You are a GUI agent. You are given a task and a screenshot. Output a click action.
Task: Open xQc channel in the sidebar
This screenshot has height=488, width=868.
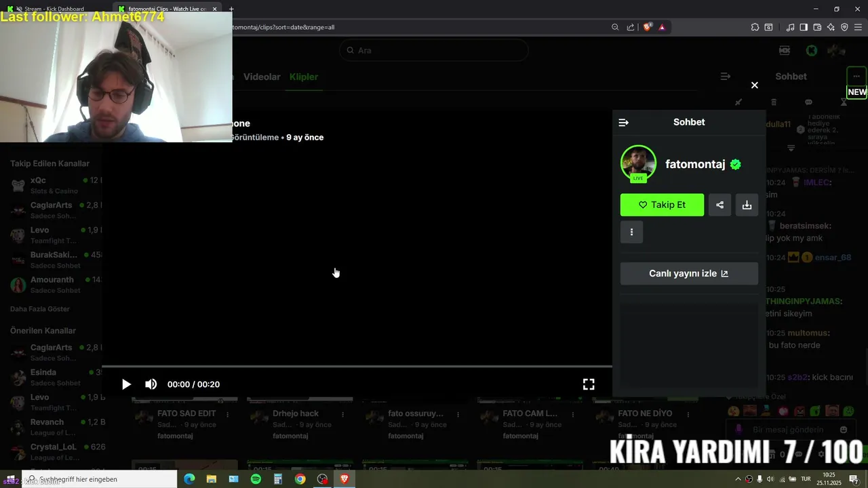[x=56, y=185]
